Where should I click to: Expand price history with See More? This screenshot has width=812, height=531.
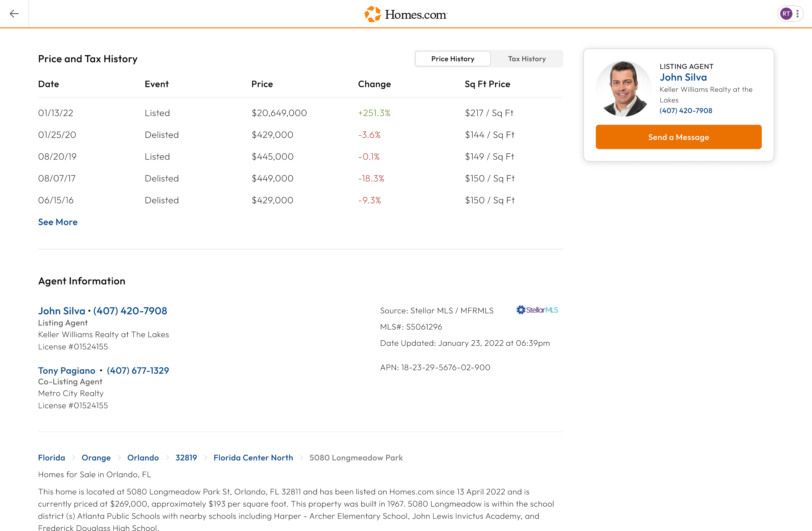coord(58,222)
